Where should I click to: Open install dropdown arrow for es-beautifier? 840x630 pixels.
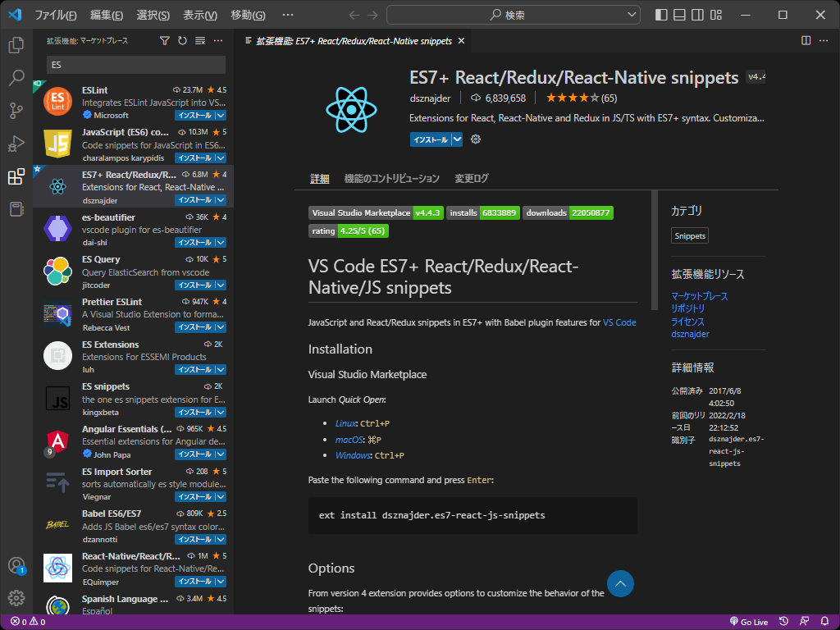(221, 243)
